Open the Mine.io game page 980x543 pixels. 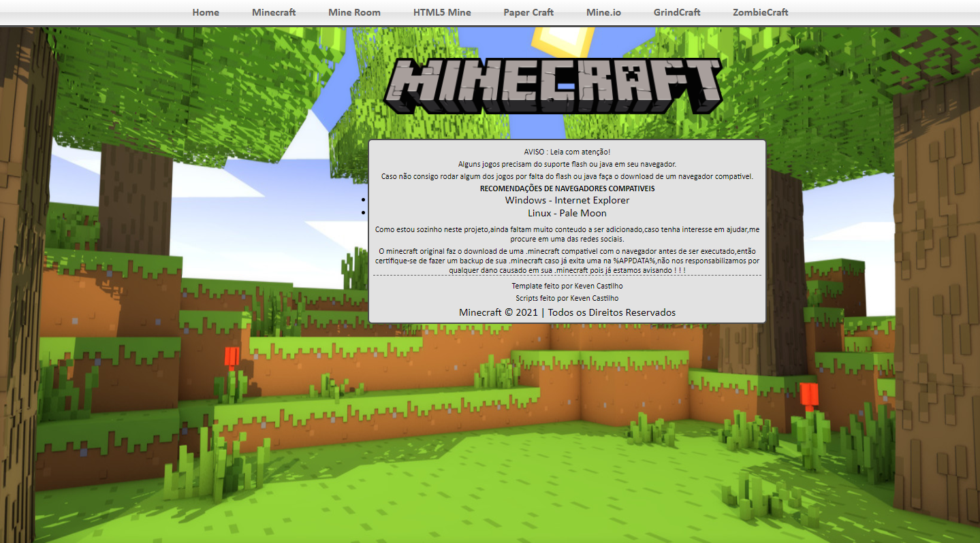(x=603, y=12)
